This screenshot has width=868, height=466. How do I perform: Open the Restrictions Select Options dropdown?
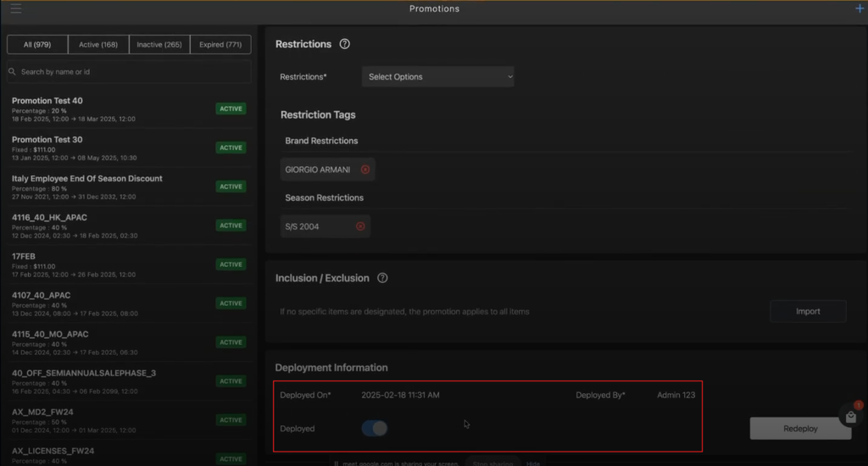click(x=438, y=77)
